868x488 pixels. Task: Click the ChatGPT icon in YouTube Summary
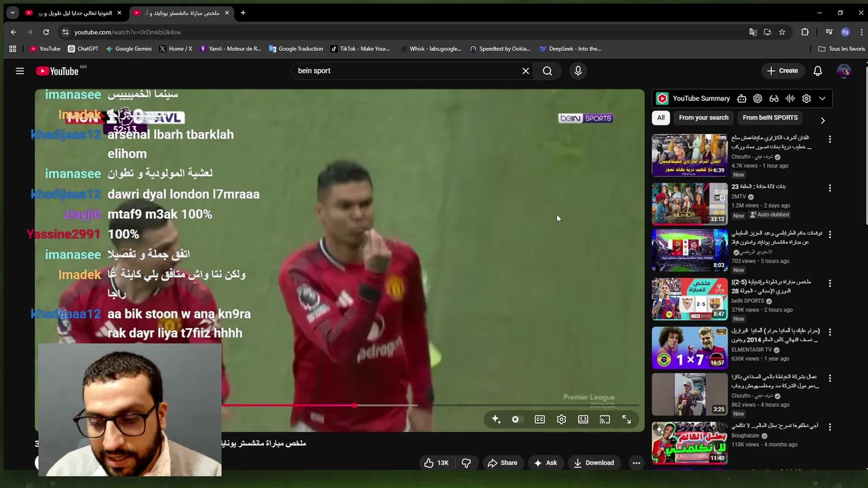(x=757, y=98)
